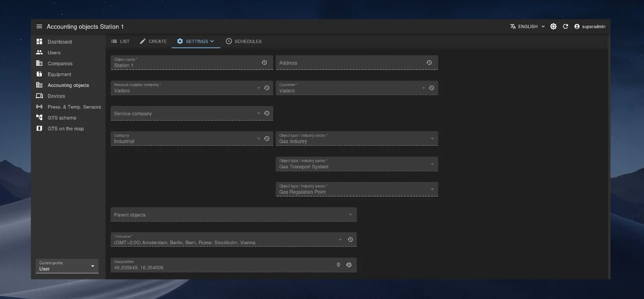Click map pin icon in Geoposition field
This screenshot has width=644, height=299.
(339, 265)
